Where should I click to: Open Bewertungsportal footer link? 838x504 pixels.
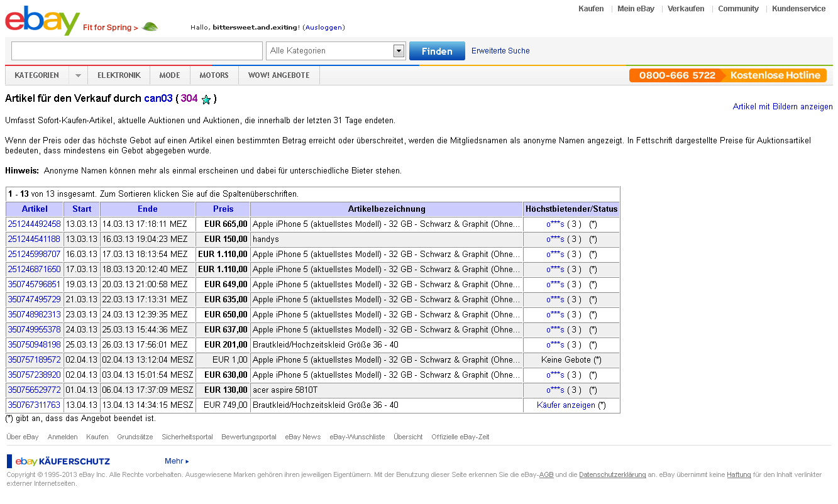[x=249, y=437]
